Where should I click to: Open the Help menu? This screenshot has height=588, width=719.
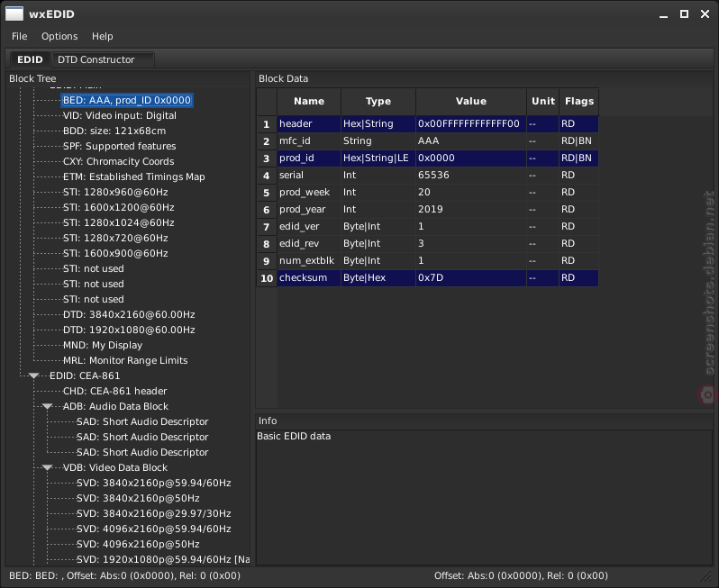coord(102,36)
